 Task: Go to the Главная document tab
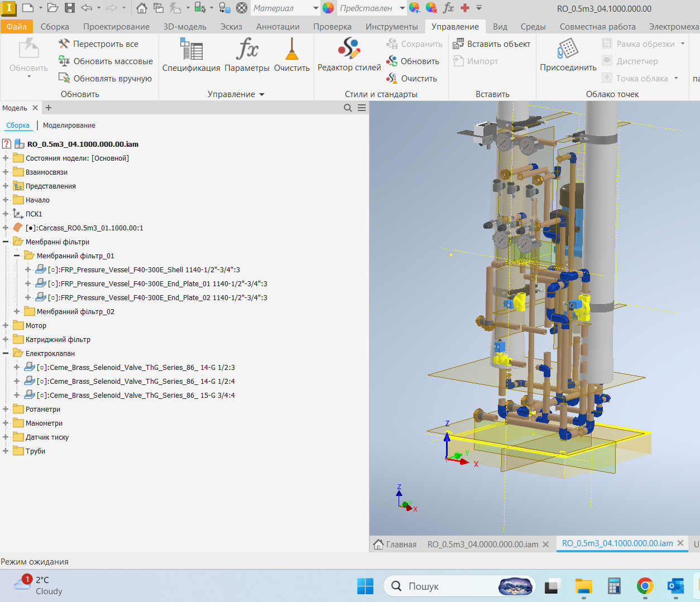(x=395, y=544)
